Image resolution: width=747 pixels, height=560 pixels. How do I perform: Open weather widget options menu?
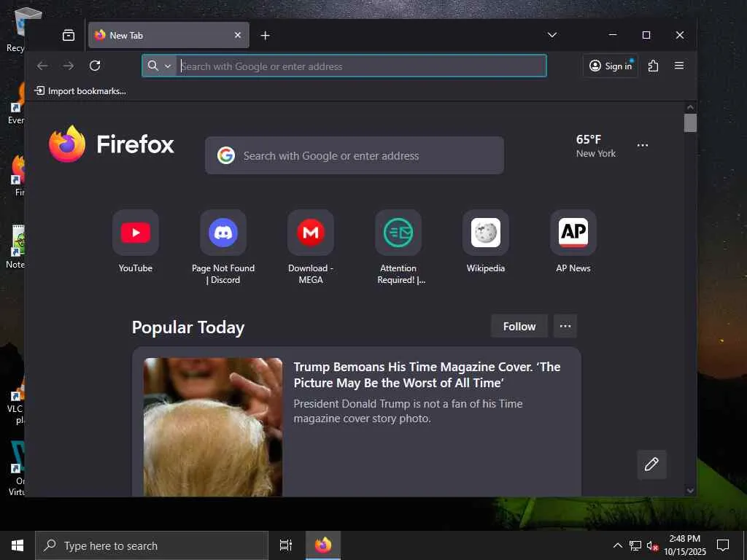pyautogui.click(x=643, y=145)
